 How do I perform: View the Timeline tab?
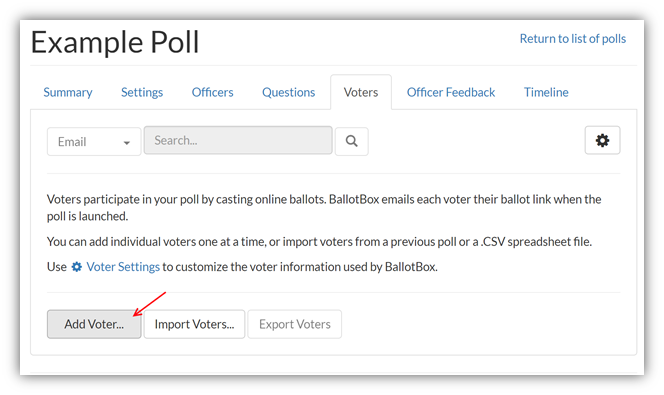pyautogui.click(x=546, y=92)
